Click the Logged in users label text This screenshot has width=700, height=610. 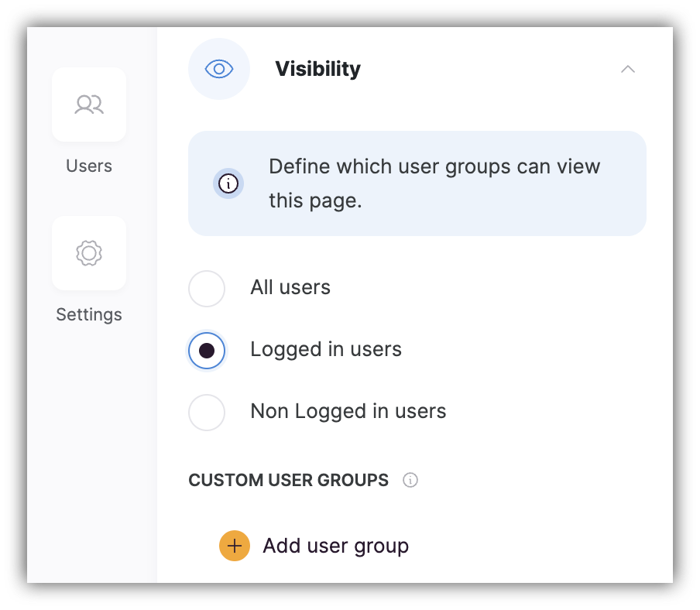click(325, 349)
